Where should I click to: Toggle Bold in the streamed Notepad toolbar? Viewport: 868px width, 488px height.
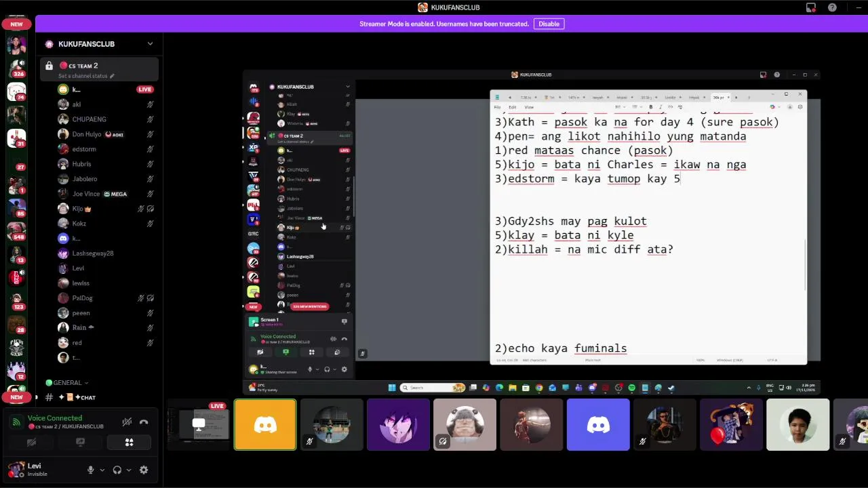click(x=651, y=107)
